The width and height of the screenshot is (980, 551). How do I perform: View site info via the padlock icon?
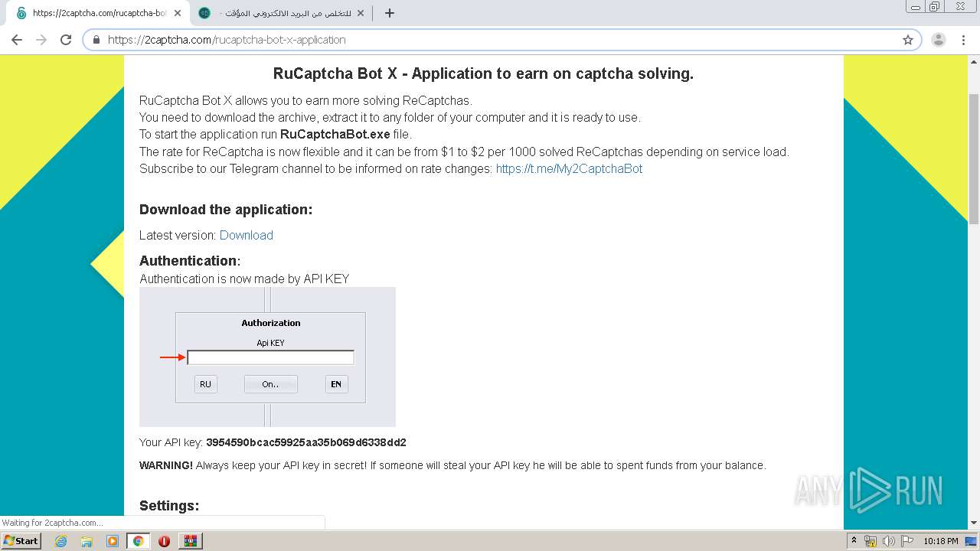tap(96, 40)
